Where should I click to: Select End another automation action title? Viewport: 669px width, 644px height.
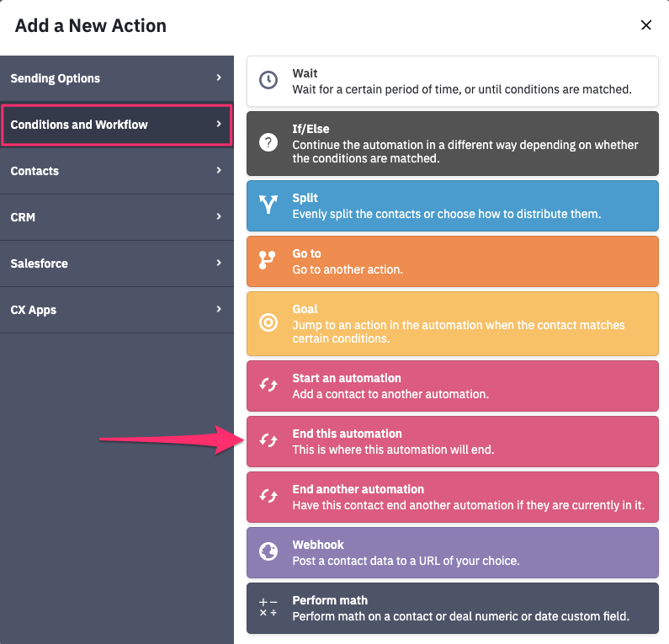[358, 489]
